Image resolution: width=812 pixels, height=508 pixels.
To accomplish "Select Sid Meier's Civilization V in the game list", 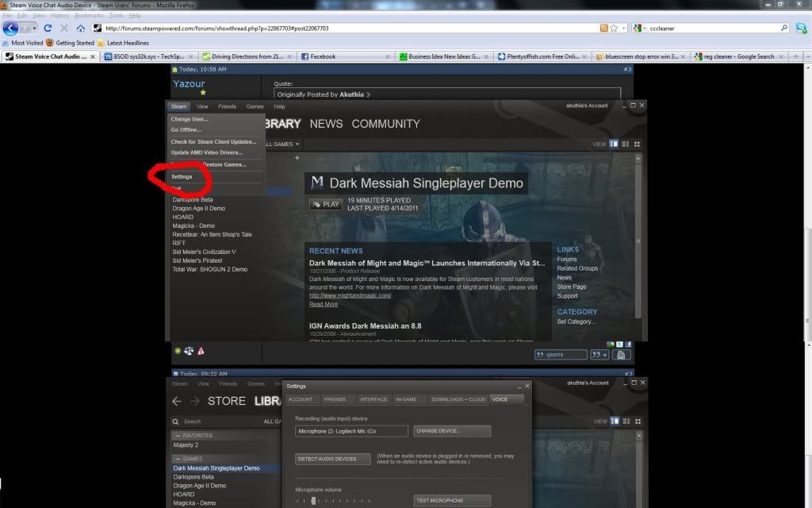I will point(204,252).
